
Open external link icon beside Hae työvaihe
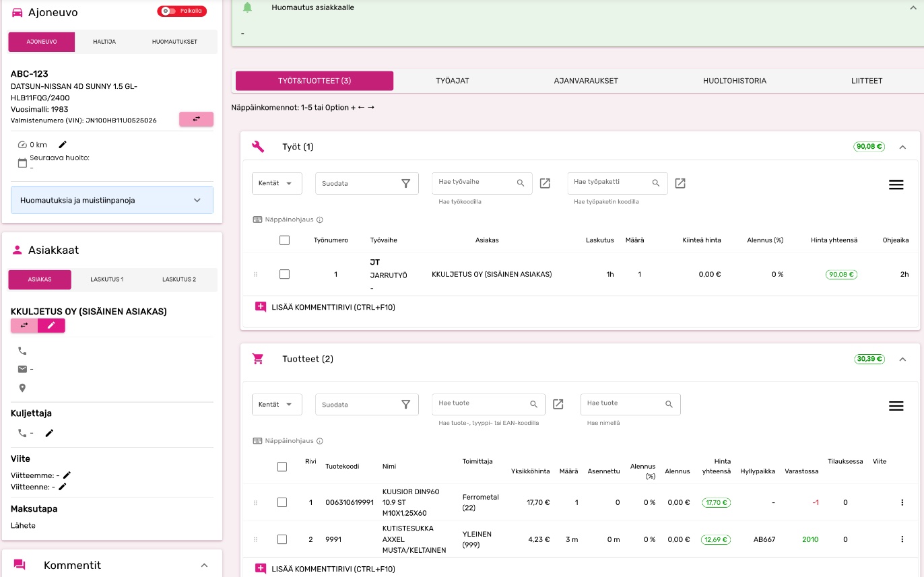[545, 183]
